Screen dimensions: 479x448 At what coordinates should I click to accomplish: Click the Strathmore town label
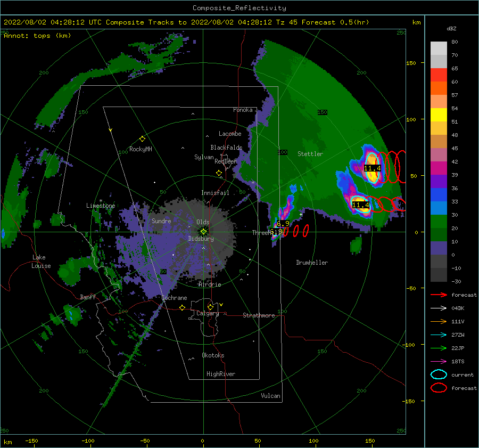pyautogui.click(x=259, y=315)
